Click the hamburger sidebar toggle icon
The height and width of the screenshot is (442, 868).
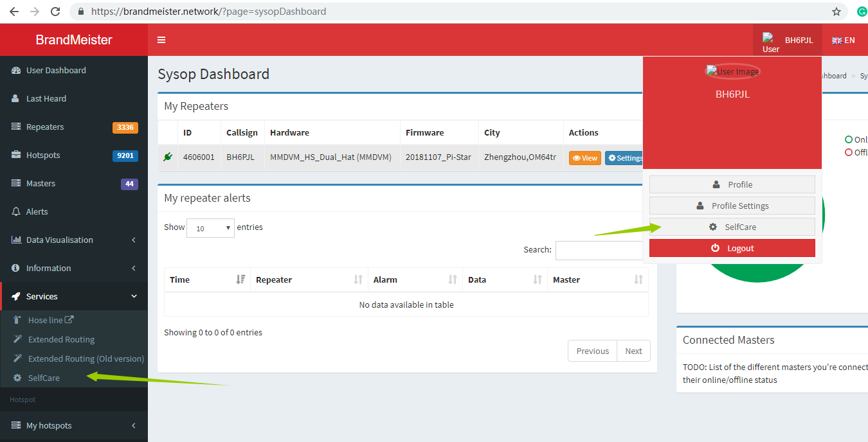(161, 40)
